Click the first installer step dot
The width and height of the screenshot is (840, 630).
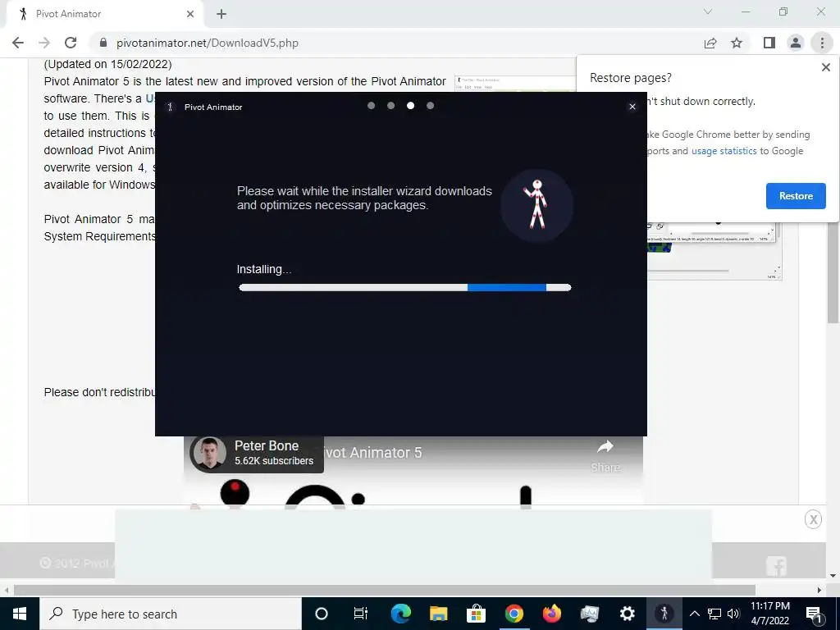tap(372, 106)
